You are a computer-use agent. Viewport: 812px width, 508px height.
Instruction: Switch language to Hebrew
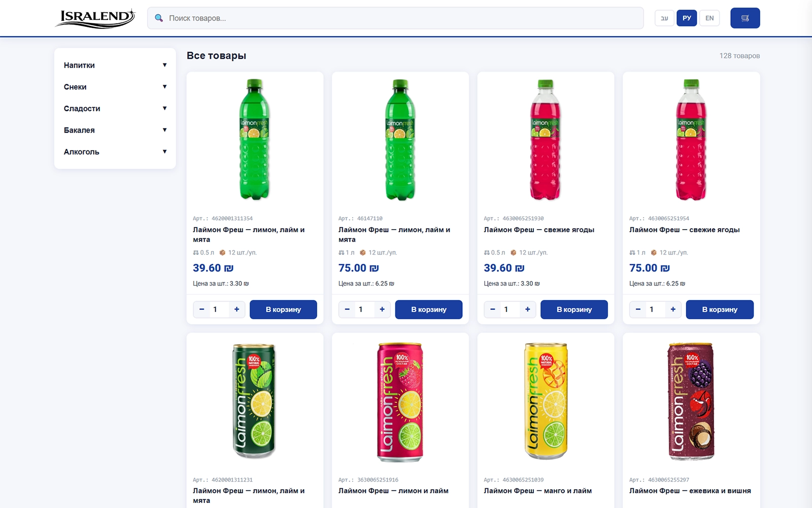tap(664, 18)
